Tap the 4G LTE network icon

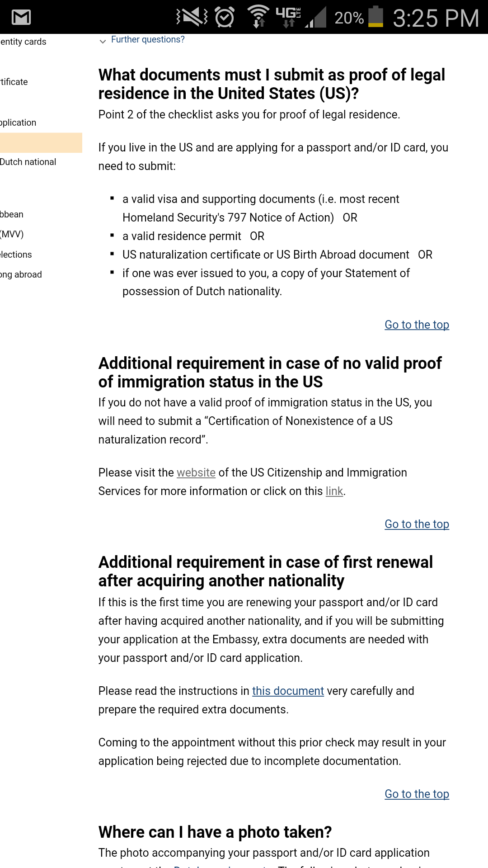288,16
